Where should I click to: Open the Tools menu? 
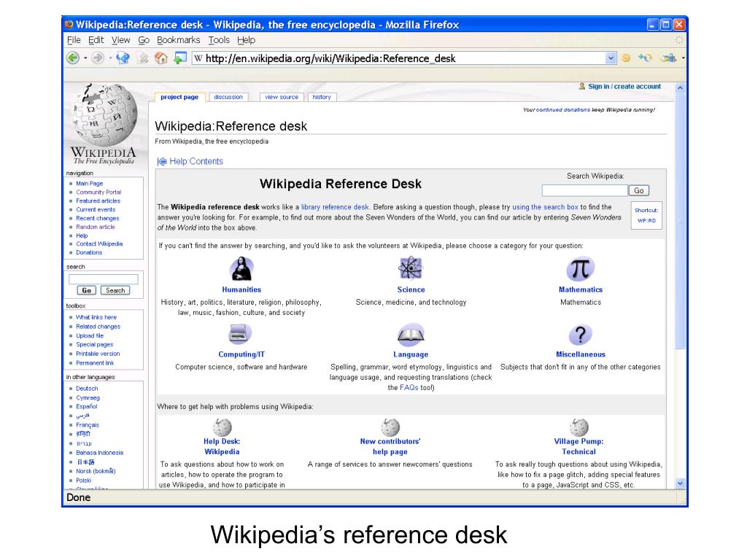[x=219, y=40]
